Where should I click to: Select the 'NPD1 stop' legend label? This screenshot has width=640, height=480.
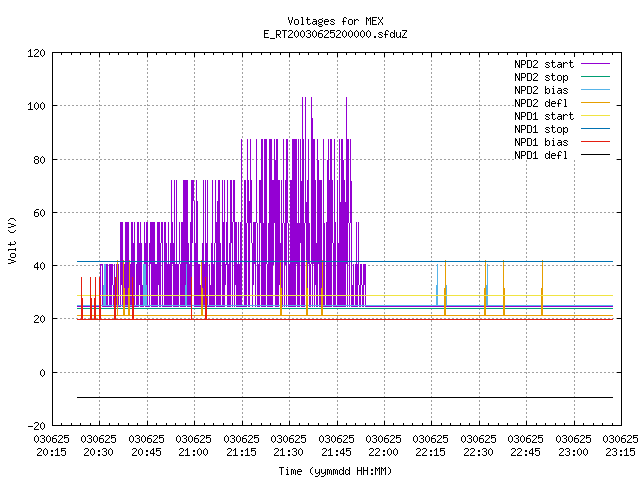pyautogui.click(x=541, y=129)
